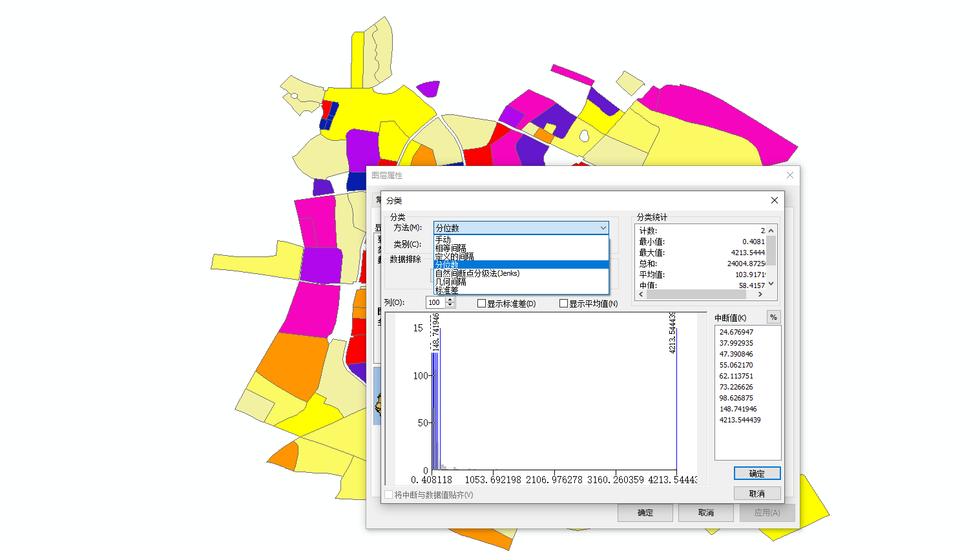Click up arrow to scroll 分类统计 list
980x551 pixels.
[770, 229]
